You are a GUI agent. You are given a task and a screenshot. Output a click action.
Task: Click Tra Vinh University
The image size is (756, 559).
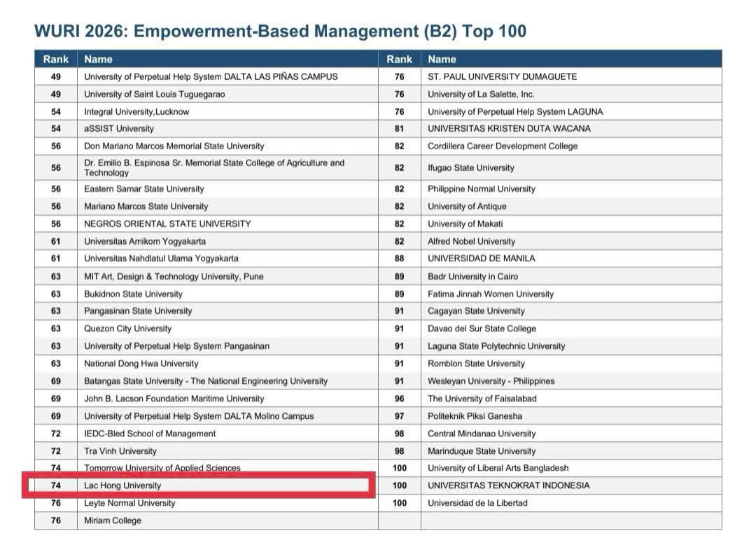tap(120, 451)
